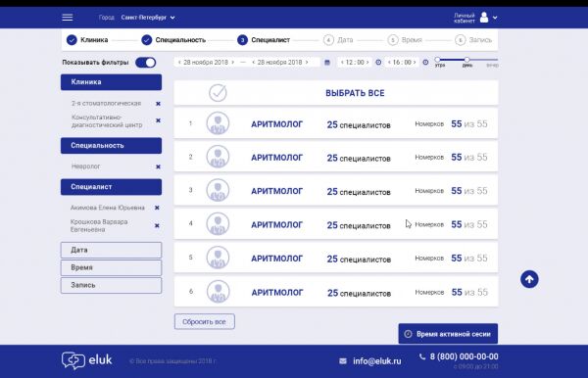Click the info@eluk.ru email link
The width and height of the screenshot is (588, 378).
pos(377,361)
